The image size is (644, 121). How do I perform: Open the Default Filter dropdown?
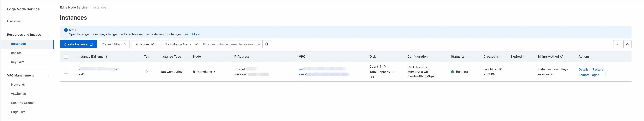(x=114, y=44)
